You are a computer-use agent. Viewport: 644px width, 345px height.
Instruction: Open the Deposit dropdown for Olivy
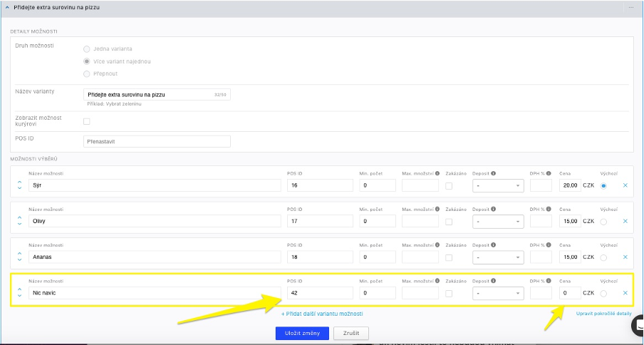point(498,222)
